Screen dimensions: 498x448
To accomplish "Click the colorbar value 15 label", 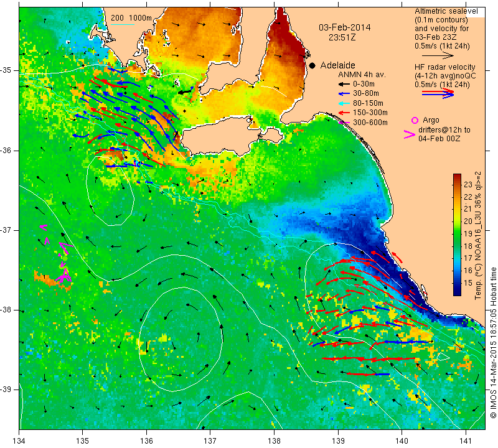I will tap(468, 283).
